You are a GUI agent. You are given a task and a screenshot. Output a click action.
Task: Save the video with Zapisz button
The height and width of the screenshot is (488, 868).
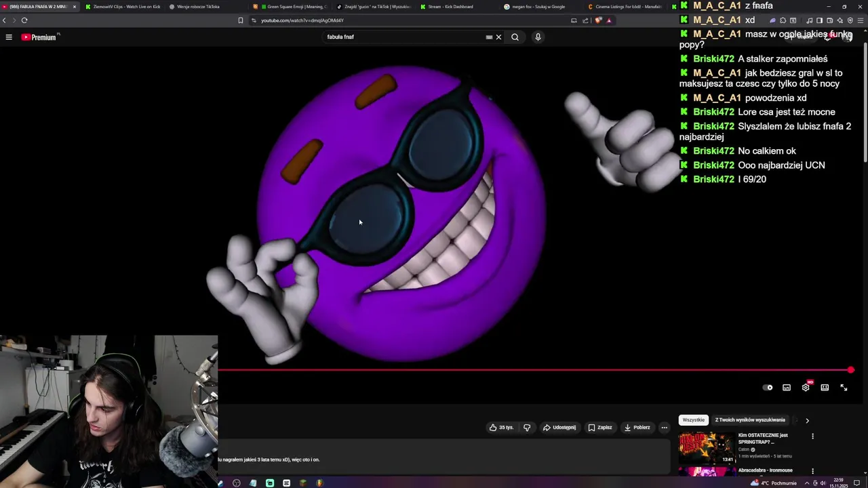599,428
